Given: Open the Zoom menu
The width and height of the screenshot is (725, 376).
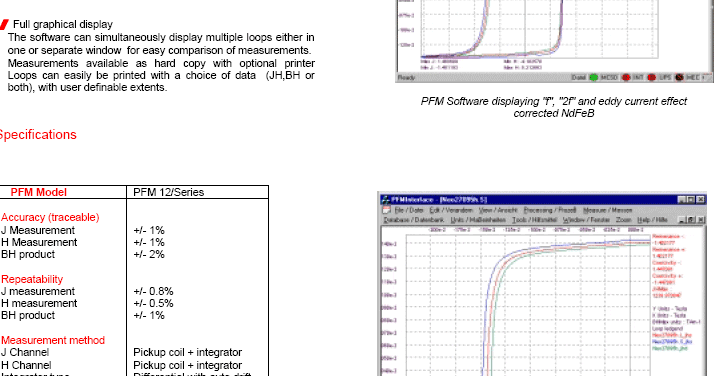Looking at the screenshot, I should [623, 220].
